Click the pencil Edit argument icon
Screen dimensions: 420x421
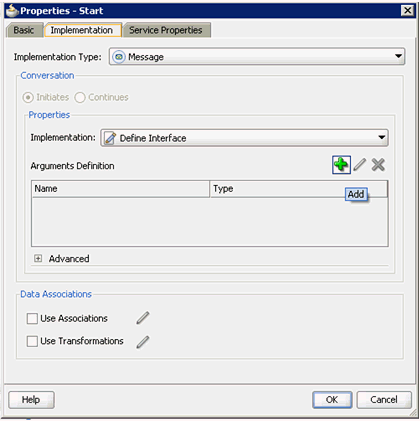(360, 165)
